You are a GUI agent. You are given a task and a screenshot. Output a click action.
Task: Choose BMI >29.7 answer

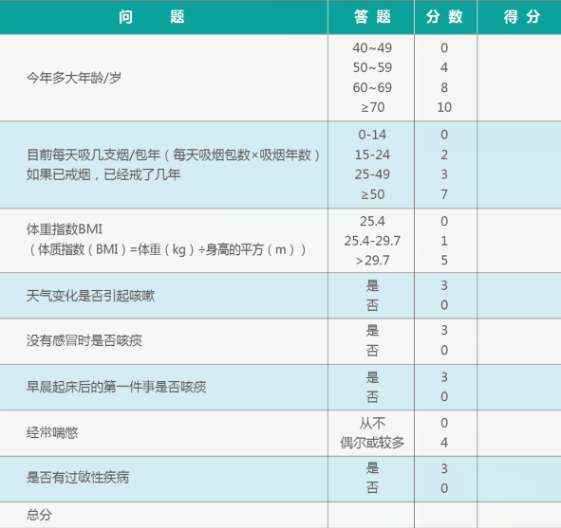pos(372,260)
